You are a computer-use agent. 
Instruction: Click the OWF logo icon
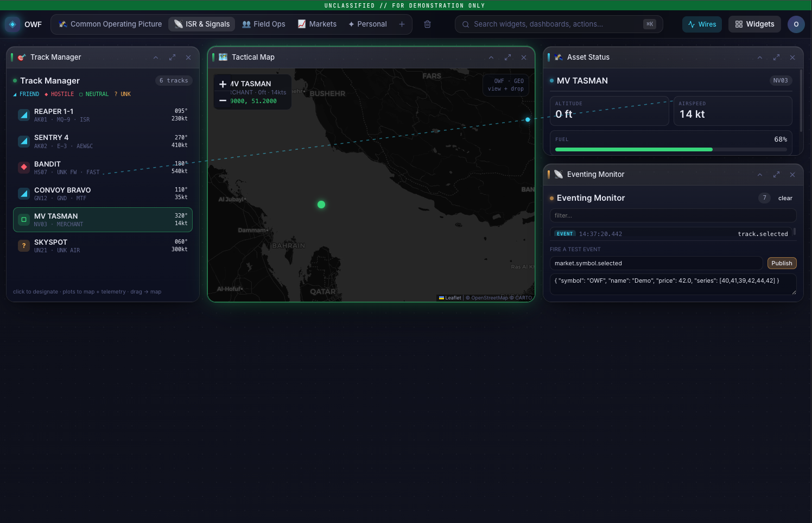(12, 24)
